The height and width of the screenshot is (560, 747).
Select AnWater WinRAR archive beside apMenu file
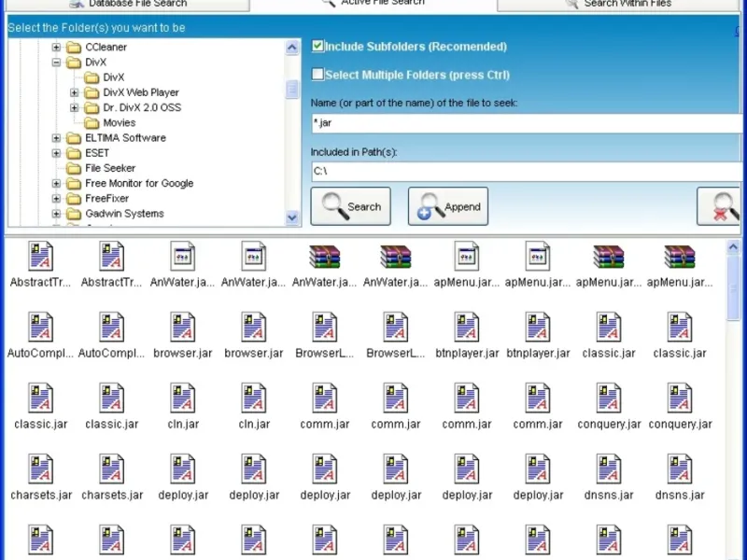click(x=395, y=256)
